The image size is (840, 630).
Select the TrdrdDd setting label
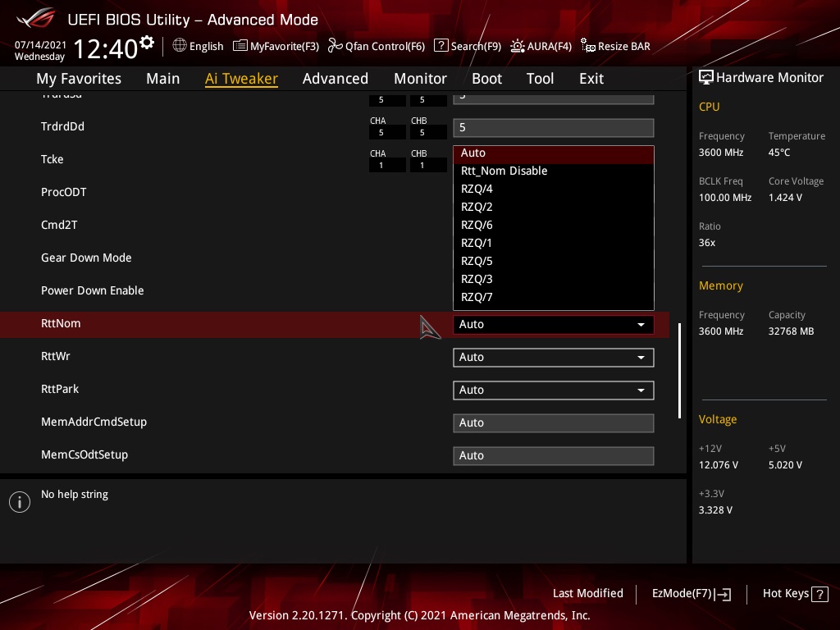coord(62,126)
